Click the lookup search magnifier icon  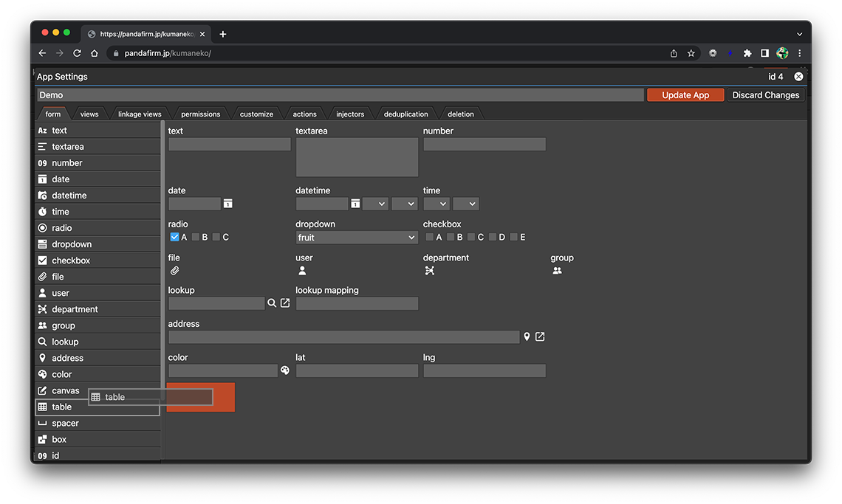tap(272, 303)
